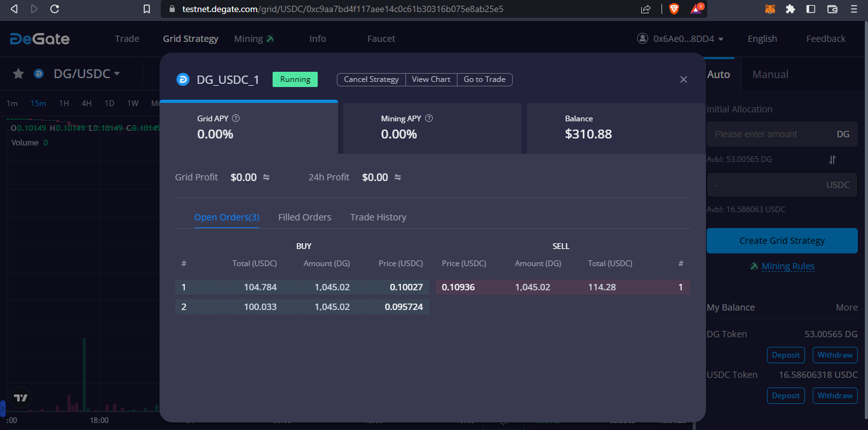
Task: Click the browser address bar URL
Action: click(342, 9)
